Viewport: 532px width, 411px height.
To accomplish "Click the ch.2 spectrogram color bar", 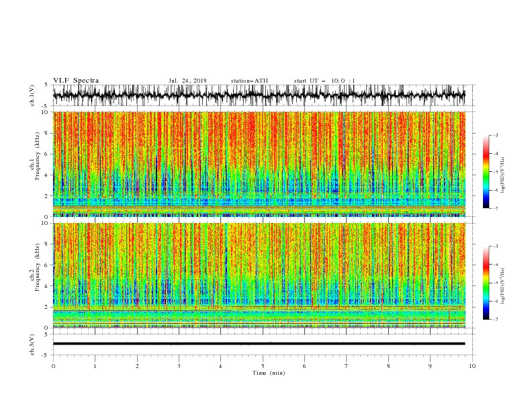I will point(486,283).
